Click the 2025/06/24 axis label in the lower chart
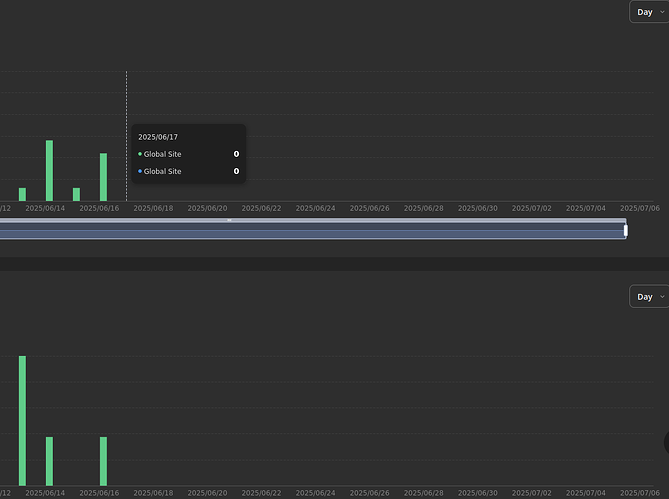The height and width of the screenshot is (499, 669). point(315,493)
